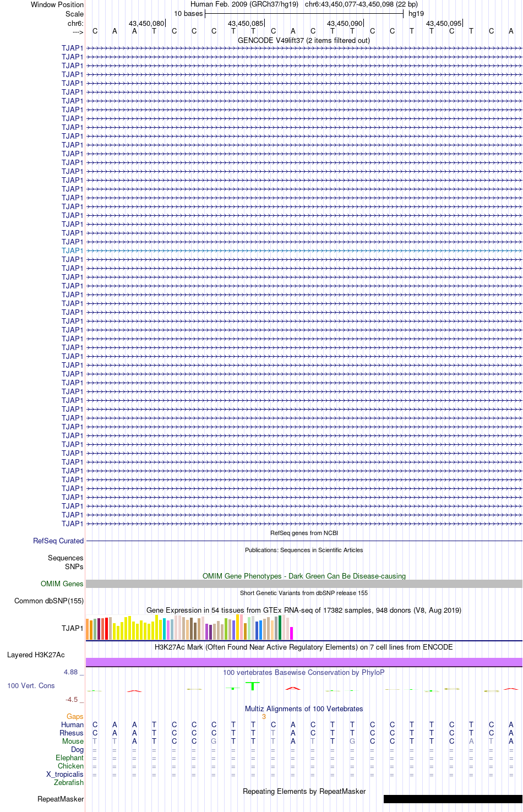Select the Sequences SNPs track label
This screenshot has width=523, height=812.
pos(66,562)
